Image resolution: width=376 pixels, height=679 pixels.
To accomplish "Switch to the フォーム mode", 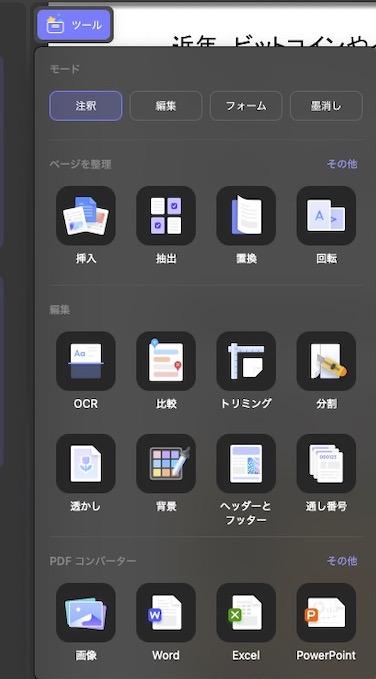I will point(246,106).
